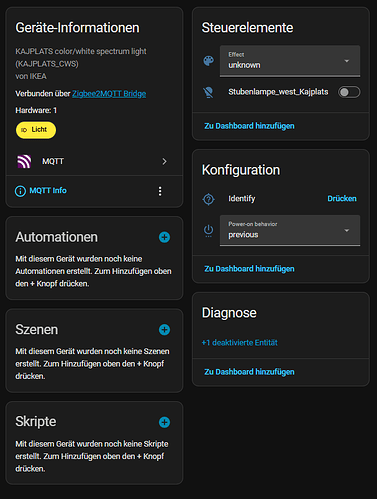Click the MQTT Info button
This screenshot has width=377, height=499.
pyautogui.click(x=41, y=191)
